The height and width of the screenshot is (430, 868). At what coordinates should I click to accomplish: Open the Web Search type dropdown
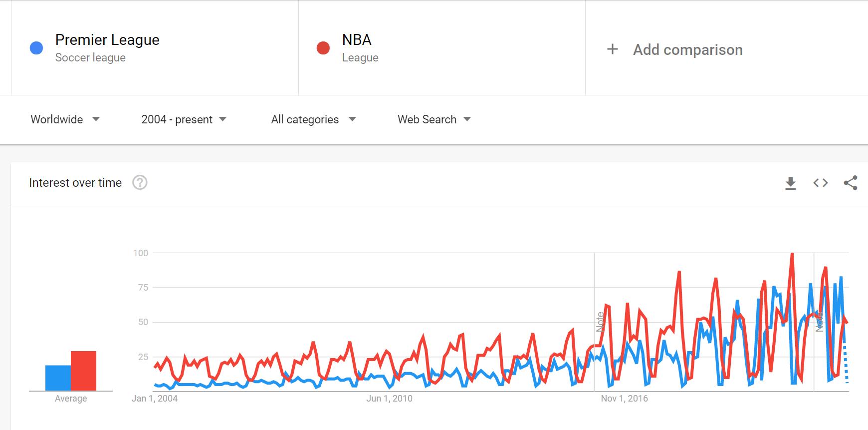[x=433, y=119]
